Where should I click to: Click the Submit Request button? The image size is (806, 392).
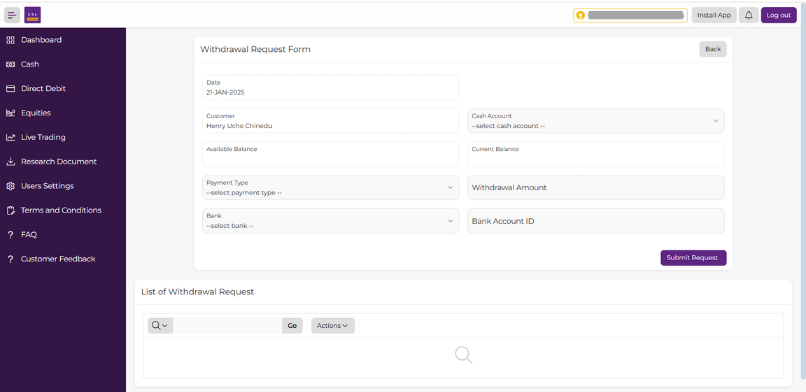693,258
